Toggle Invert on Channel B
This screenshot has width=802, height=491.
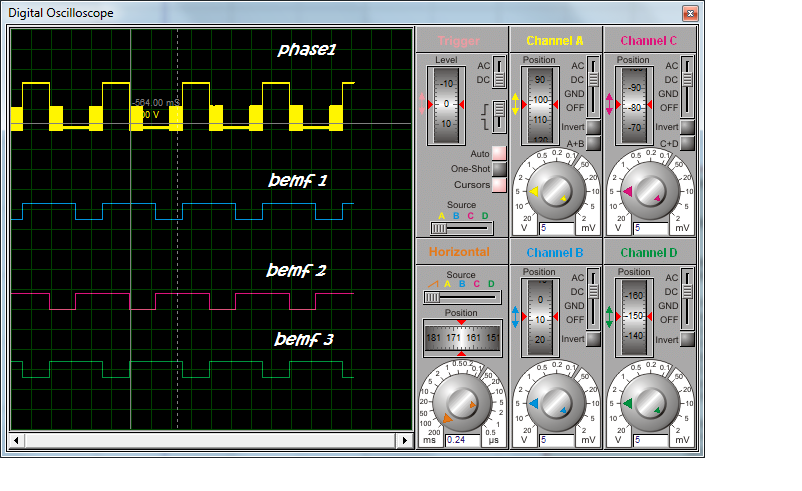click(x=593, y=339)
